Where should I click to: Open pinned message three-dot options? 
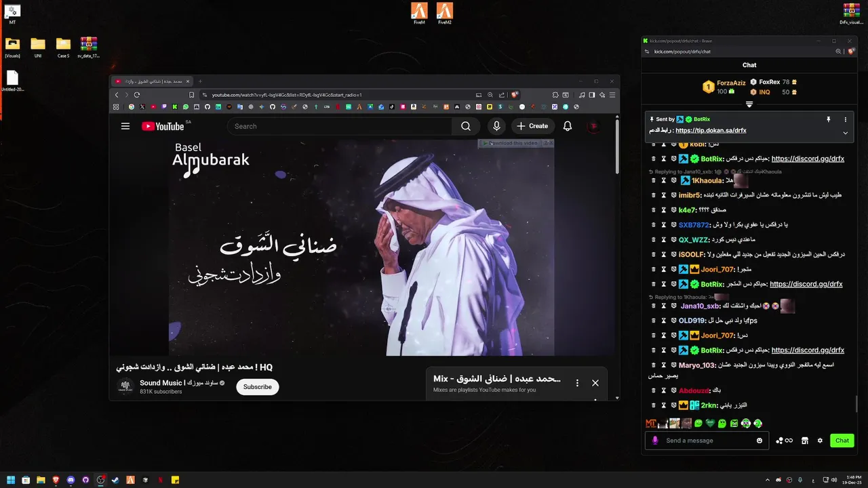point(846,119)
